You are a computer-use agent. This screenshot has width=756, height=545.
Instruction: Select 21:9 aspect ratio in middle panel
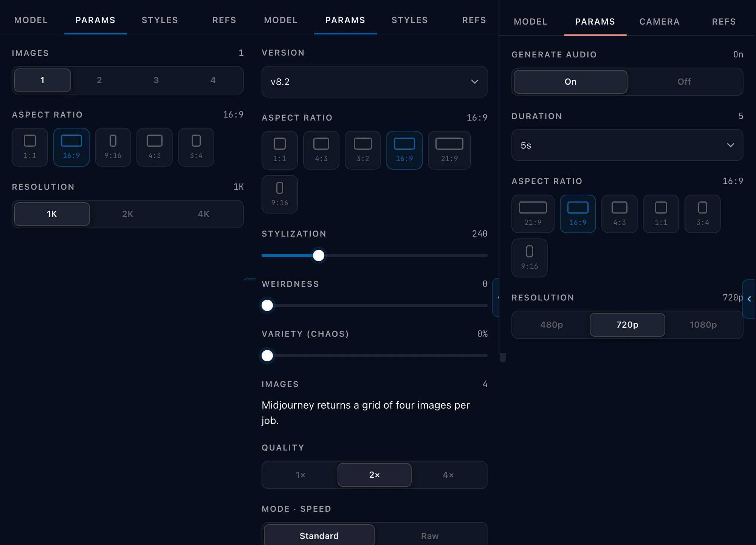click(449, 150)
